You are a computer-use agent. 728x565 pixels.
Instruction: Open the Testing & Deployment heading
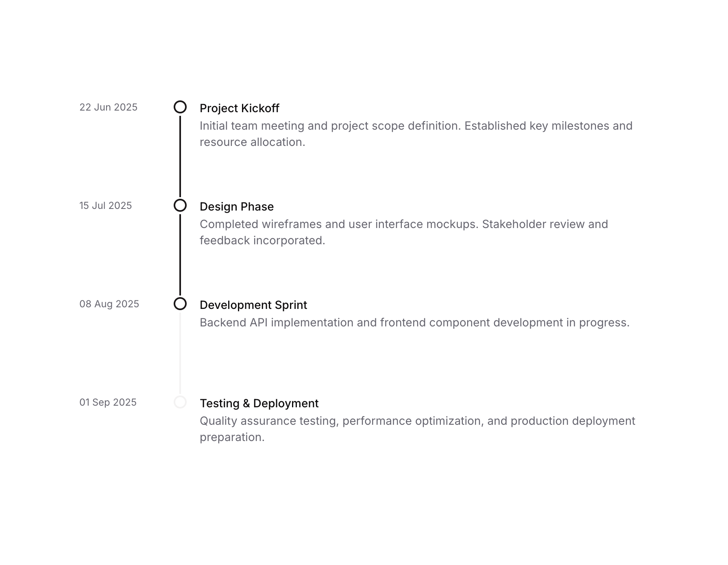(x=259, y=404)
